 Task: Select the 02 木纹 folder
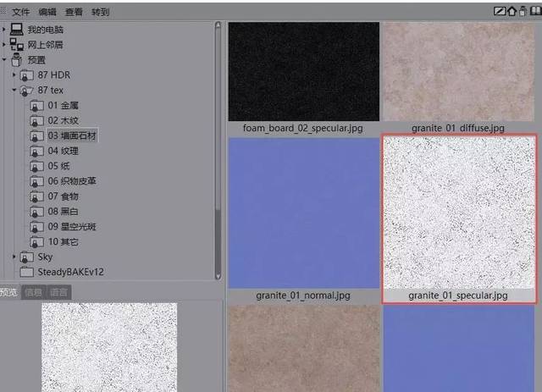(x=54, y=120)
